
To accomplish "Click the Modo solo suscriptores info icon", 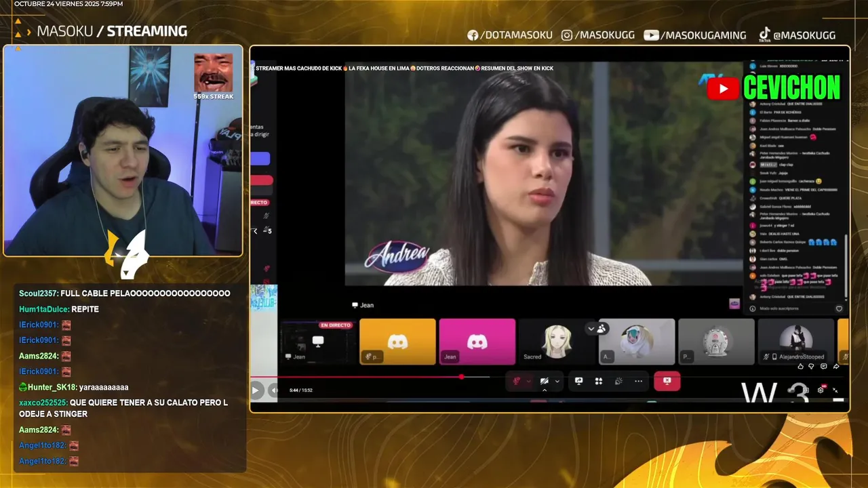I will (753, 308).
